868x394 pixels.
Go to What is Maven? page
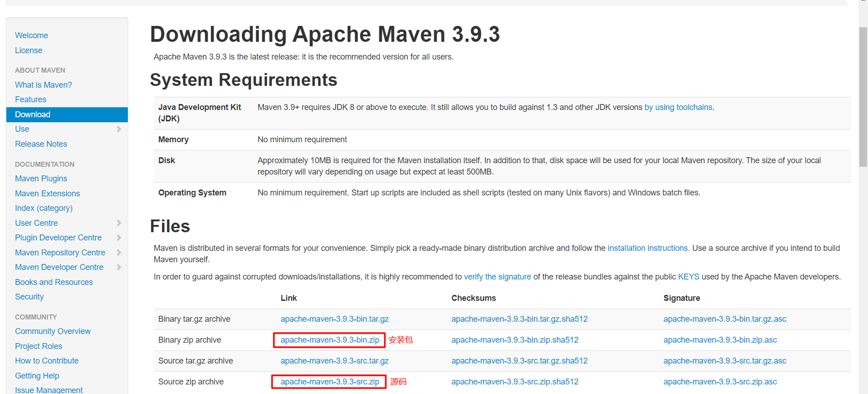(43, 85)
